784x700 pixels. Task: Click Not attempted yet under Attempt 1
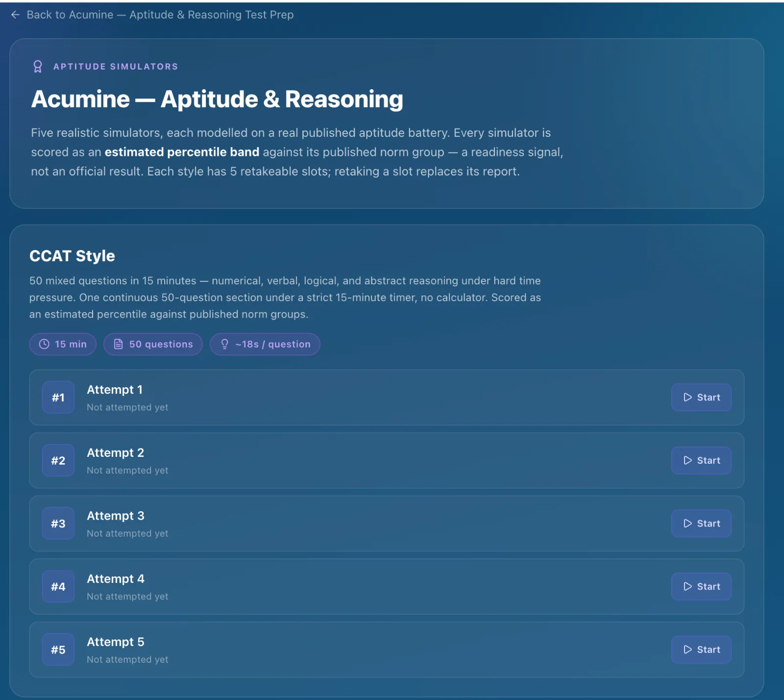point(127,407)
